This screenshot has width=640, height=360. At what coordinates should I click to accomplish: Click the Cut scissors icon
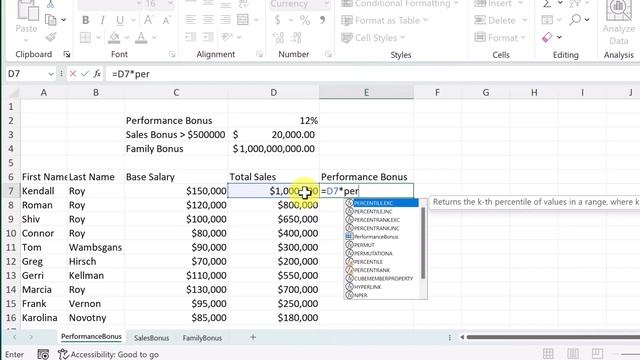pos(51,4)
